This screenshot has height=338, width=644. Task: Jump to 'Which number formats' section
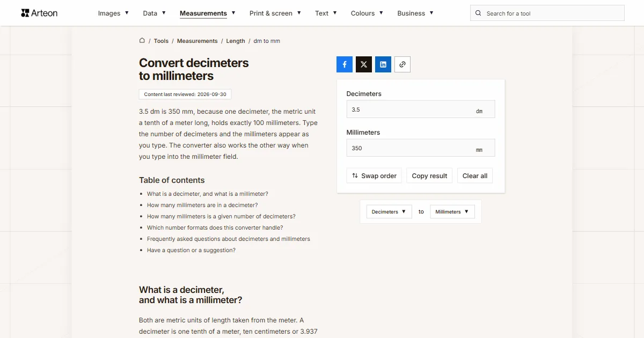(x=215, y=227)
